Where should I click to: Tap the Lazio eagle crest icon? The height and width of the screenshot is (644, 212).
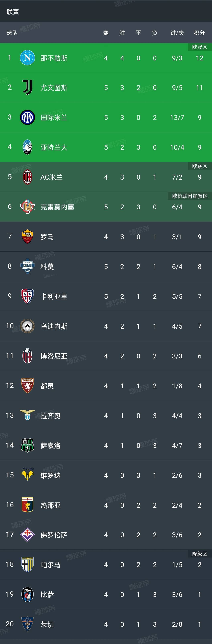pyautogui.click(x=27, y=415)
